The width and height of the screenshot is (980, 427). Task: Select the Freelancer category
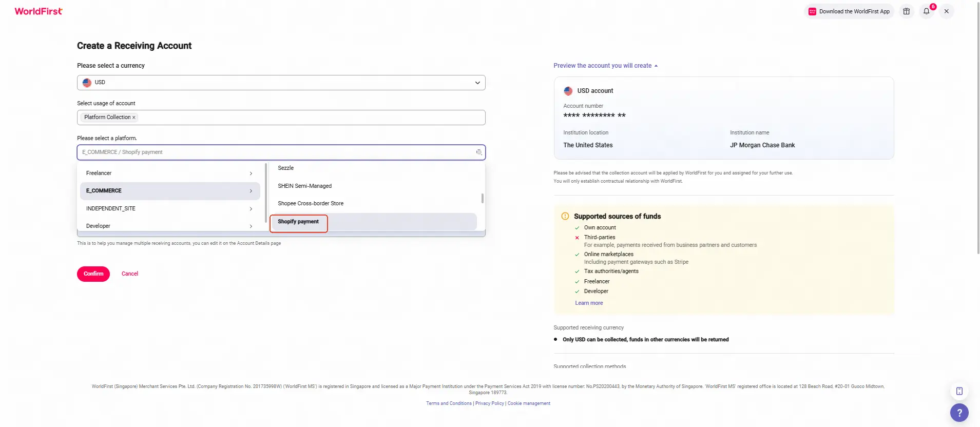170,173
